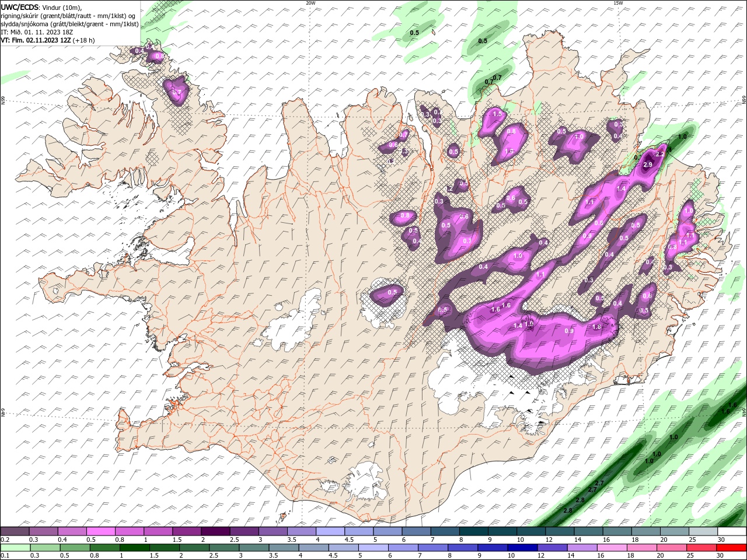This screenshot has width=747, height=560.
Task: Click the 2.2 snowfall value on the map
Action: point(661,154)
